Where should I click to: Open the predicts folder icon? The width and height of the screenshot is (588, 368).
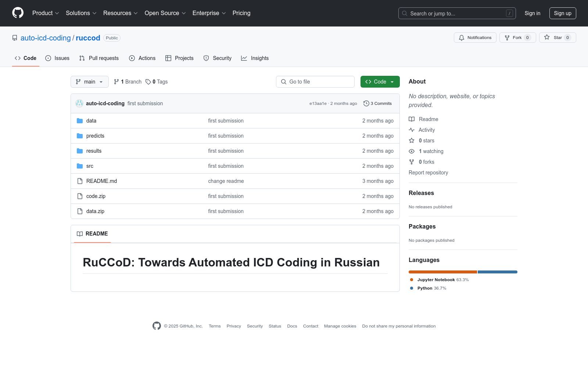click(80, 136)
